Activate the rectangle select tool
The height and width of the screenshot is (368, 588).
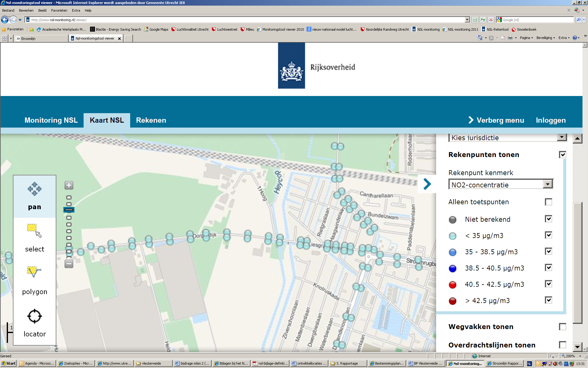(x=35, y=231)
